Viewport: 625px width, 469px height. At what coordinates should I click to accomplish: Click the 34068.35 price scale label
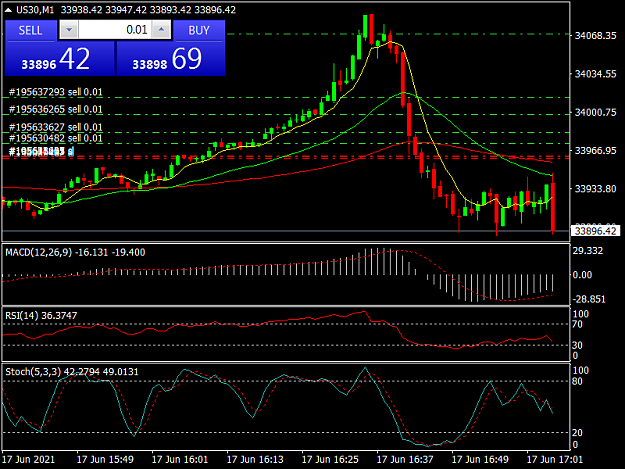[x=596, y=36]
